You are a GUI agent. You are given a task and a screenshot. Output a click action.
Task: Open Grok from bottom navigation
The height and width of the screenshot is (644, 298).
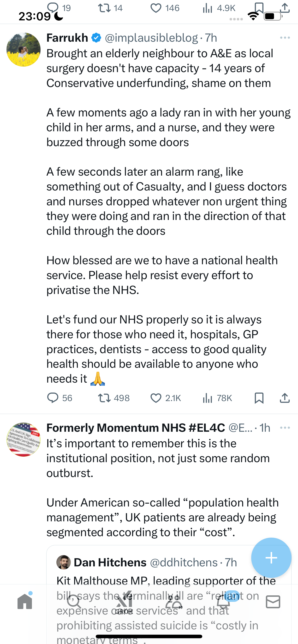[x=124, y=602]
